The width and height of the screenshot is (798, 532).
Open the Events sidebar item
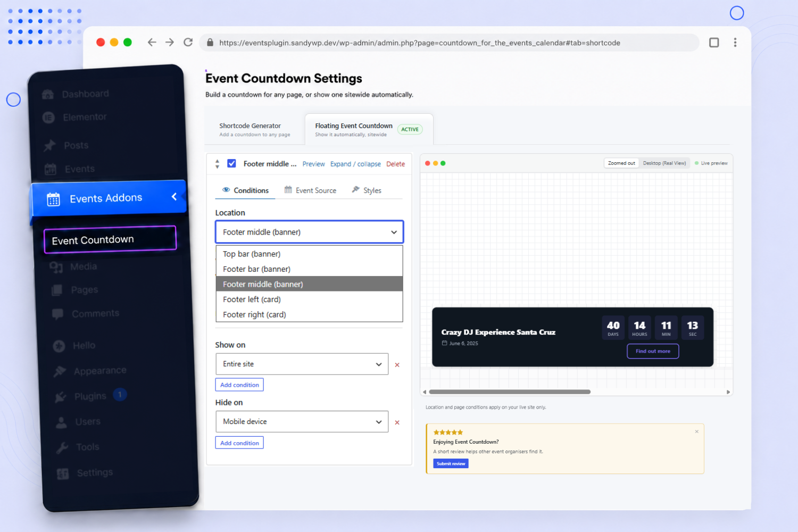80,169
